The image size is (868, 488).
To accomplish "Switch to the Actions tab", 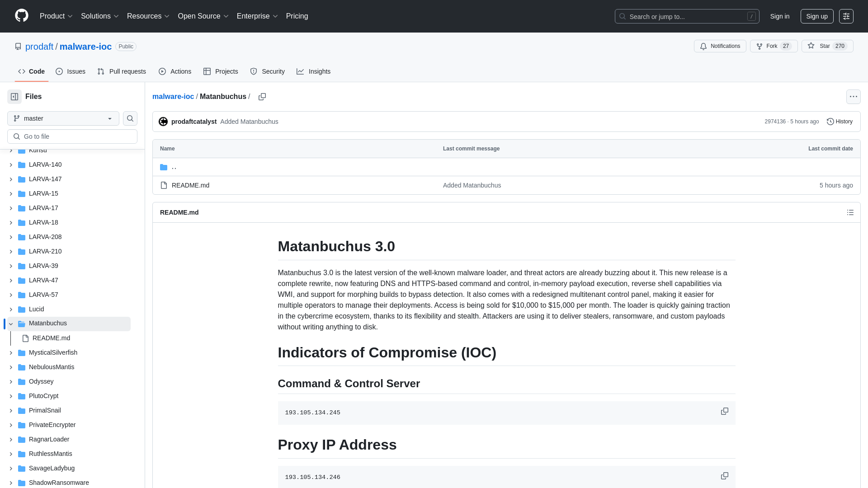I will [175, 71].
